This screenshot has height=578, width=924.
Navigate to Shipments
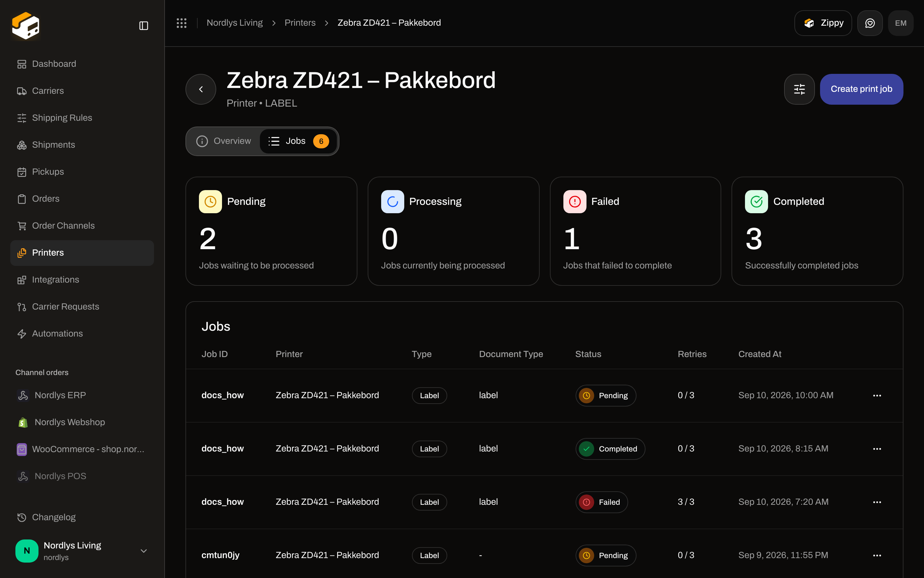click(82, 145)
